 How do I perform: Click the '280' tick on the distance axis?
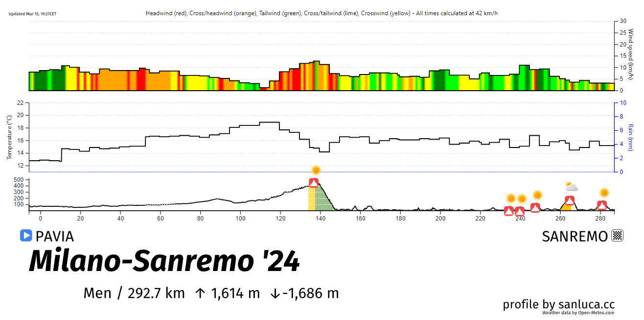[x=600, y=219]
